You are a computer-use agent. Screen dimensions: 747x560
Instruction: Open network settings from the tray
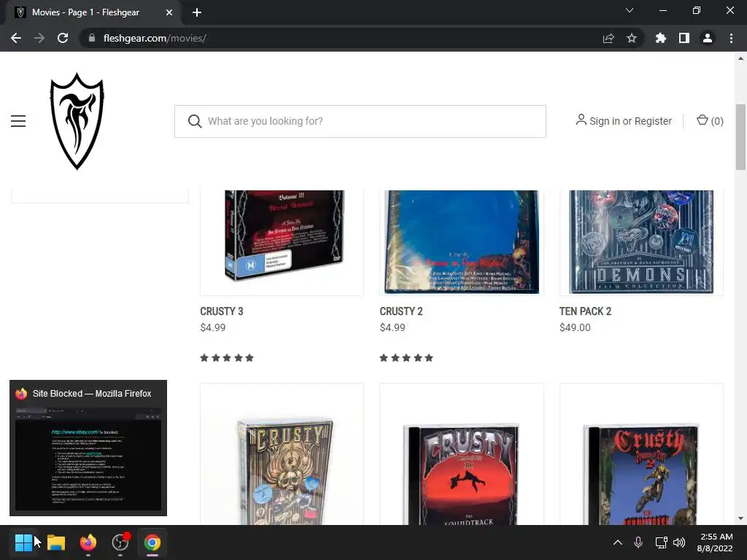(661, 542)
